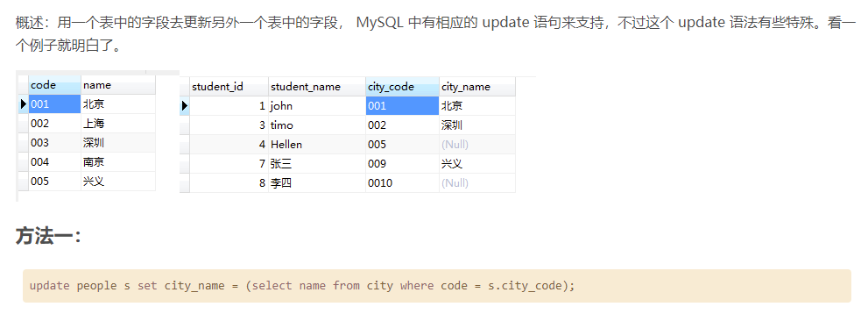Screen dimensions: 868x321
Task: Select student_id '7' in 张三's row
Action: pyautogui.click(x=229, y=164)
